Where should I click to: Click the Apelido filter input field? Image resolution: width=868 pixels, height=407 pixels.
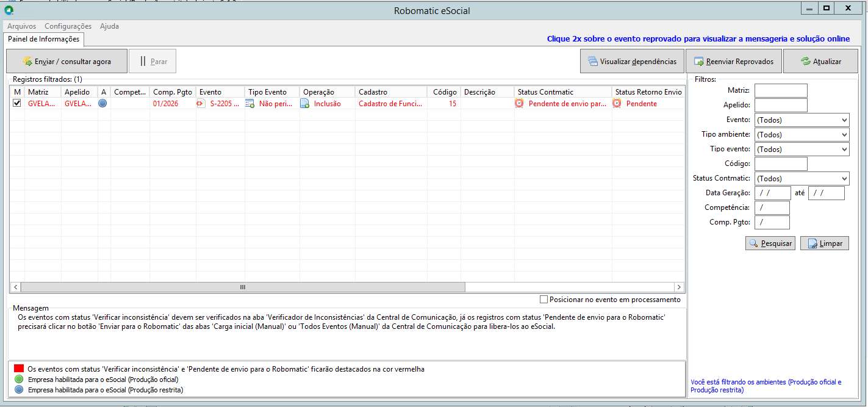(781, 106)
